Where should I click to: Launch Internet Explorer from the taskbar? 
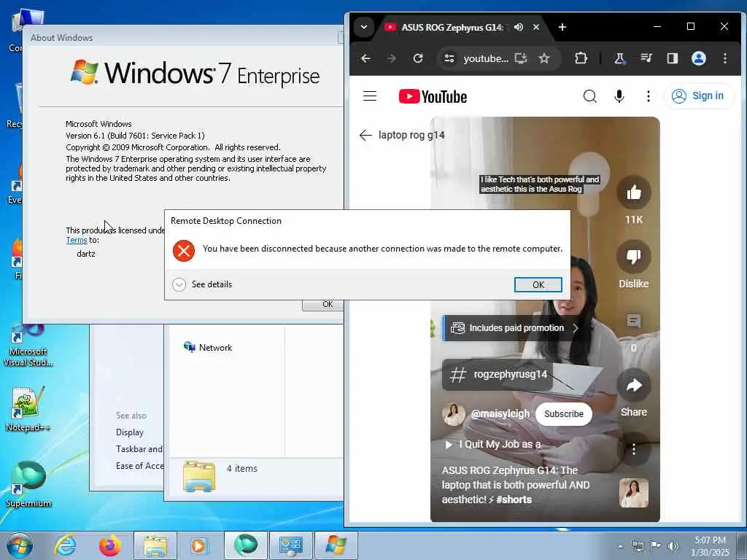point(65,545)
